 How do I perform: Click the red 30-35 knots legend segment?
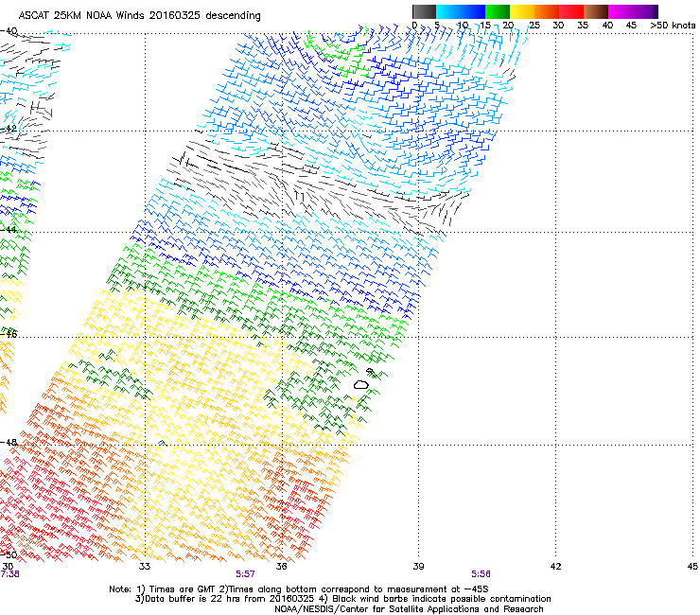click(571, 11)
